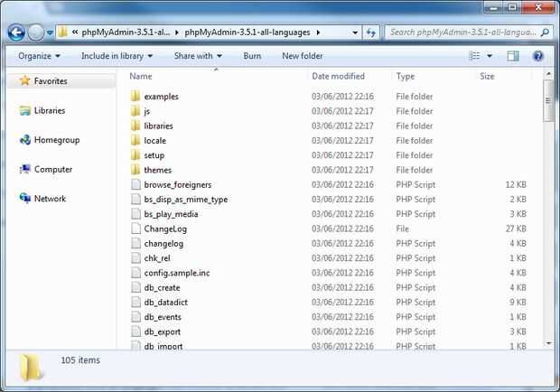Sort by the Date modified column header
This screenshot has height=392, width=560.
click(338, 76)
